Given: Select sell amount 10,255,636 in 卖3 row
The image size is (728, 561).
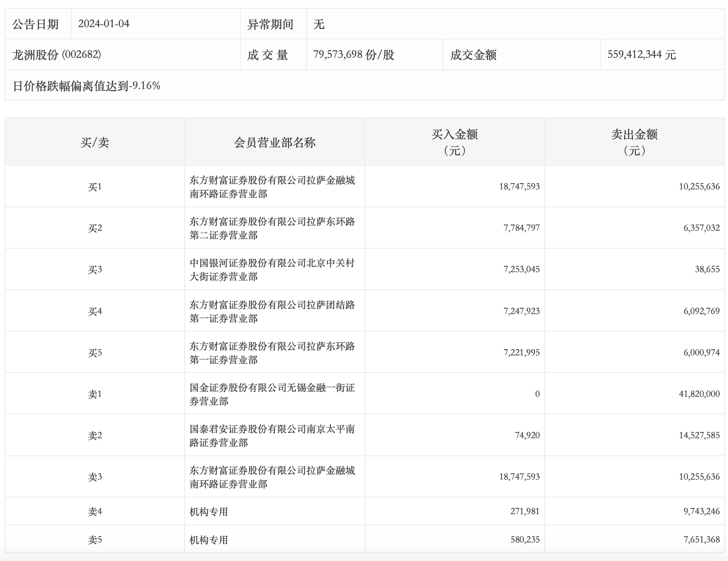Looking at the screenshot, I should click(699, 477).
